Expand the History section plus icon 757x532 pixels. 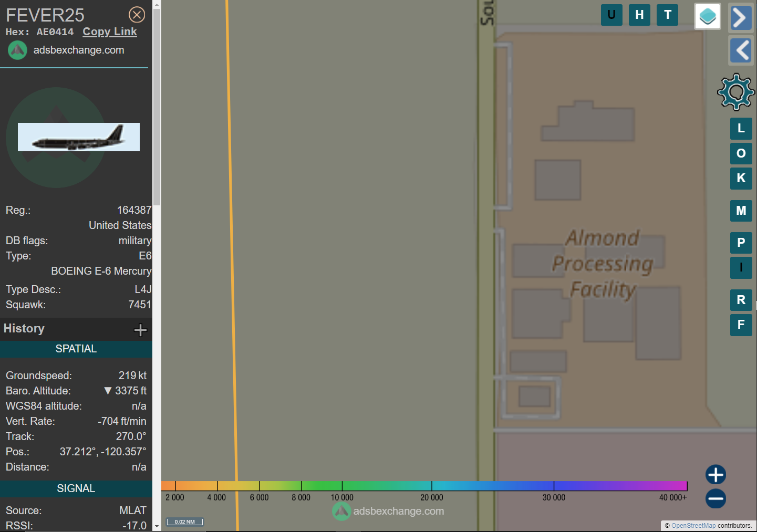coord(140,330)
